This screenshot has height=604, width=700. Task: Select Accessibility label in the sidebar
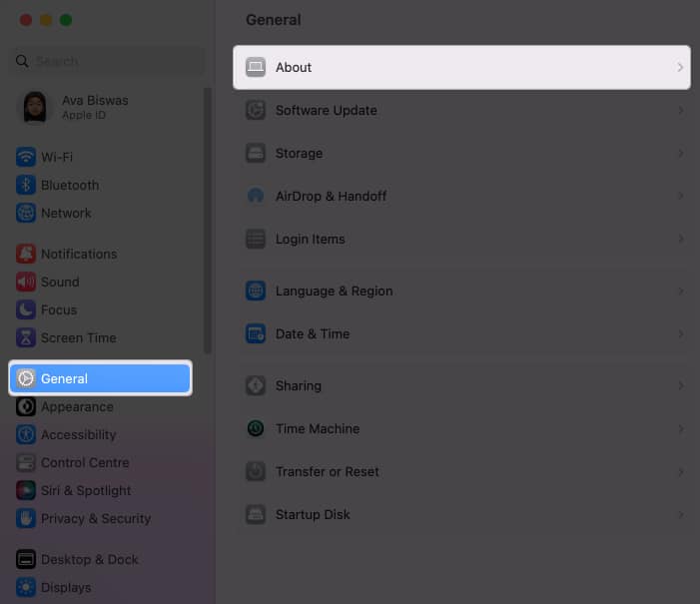(79, 435)
